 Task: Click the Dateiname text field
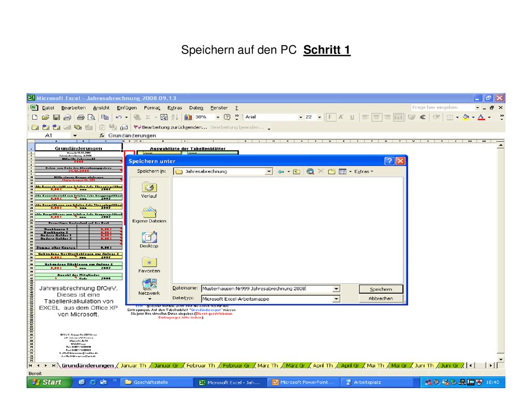point(267,289)
